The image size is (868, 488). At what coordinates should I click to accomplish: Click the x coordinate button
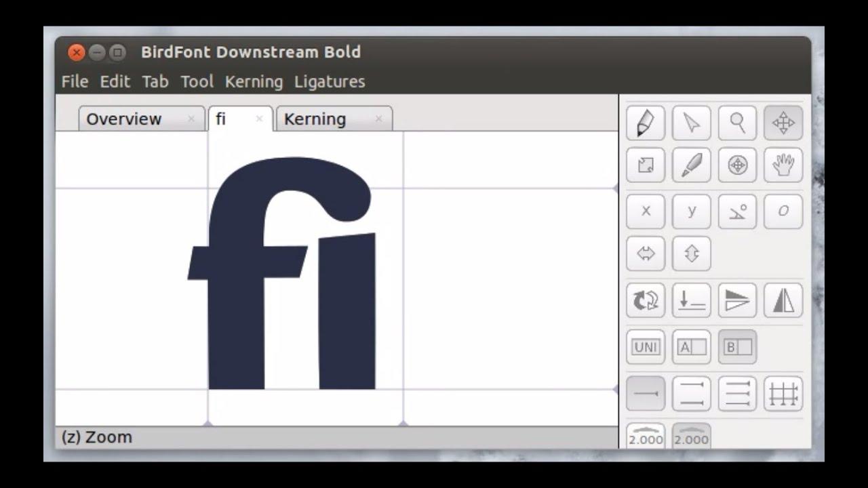[x=646, y=211]
